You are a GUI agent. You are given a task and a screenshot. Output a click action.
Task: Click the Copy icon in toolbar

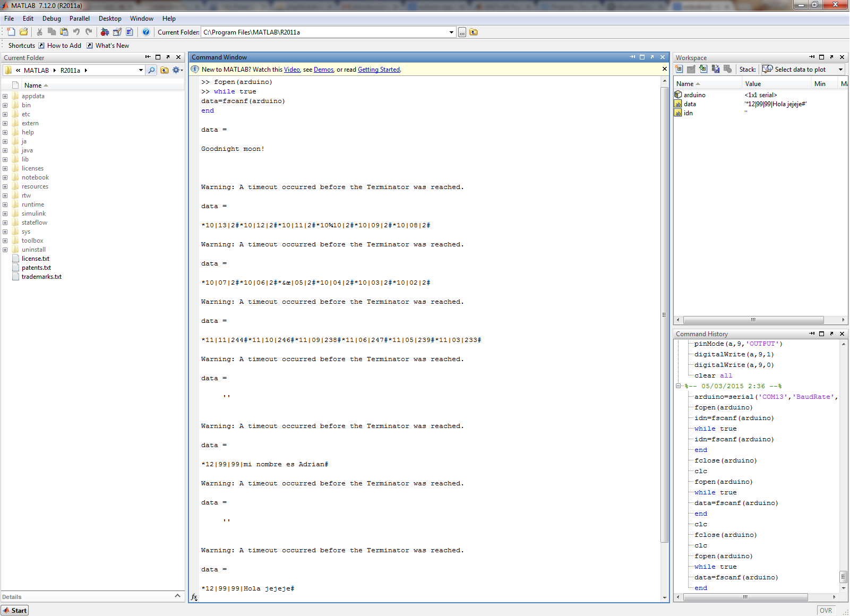(x=51, y=32)
